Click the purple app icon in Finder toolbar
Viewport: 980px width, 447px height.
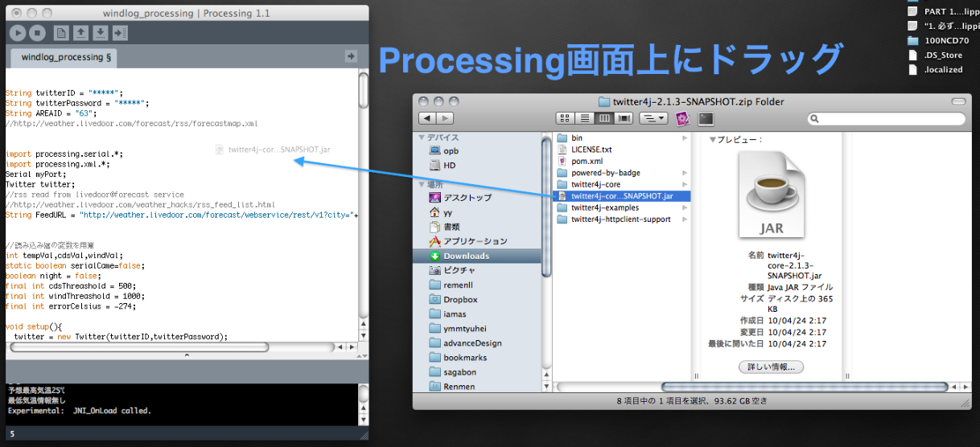(x=683, y=119)
